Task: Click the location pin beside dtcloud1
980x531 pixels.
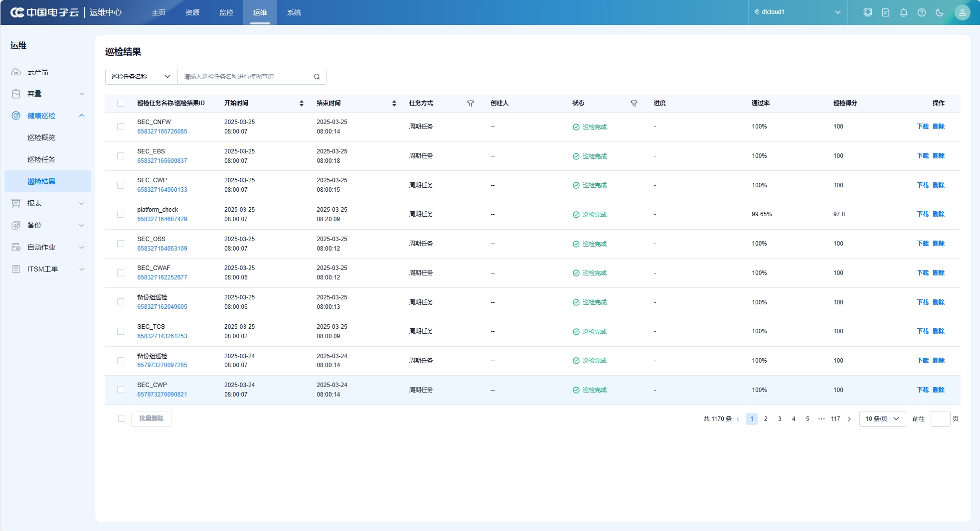Action: (757, 12)
